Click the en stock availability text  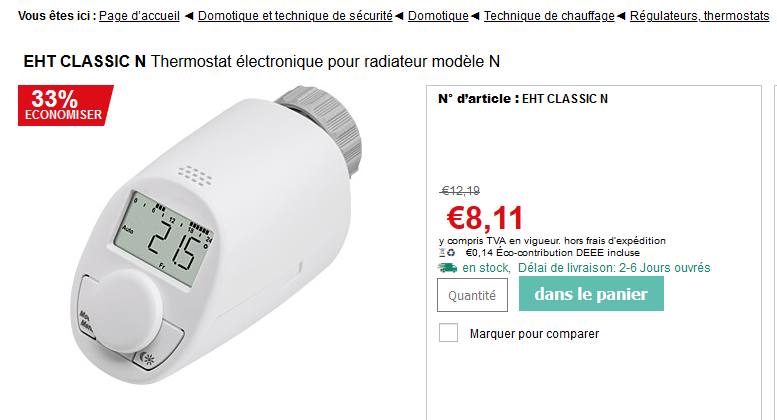click(486, 268)
